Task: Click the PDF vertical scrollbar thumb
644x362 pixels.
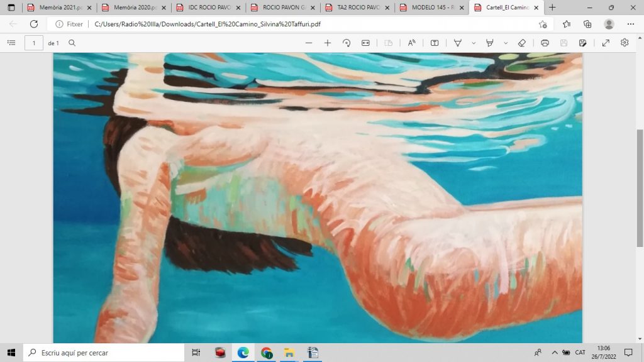Action: point(640,188)
